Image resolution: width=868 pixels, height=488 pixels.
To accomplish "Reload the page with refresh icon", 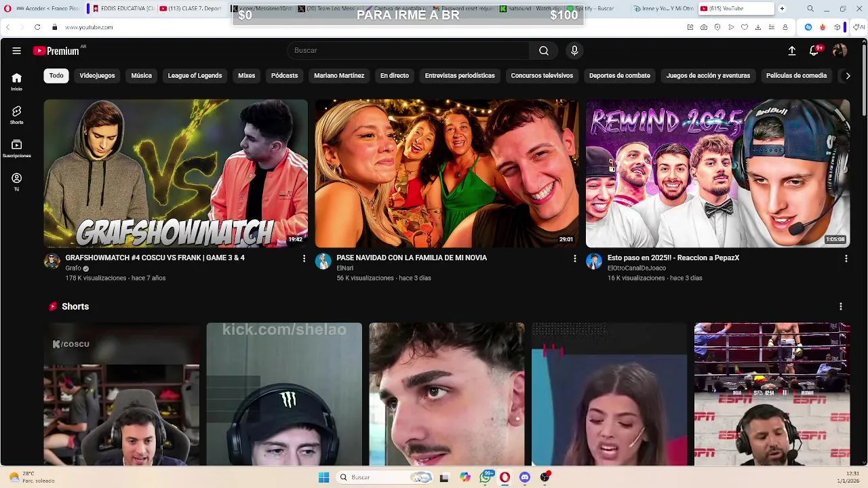I will pos(37,27).
